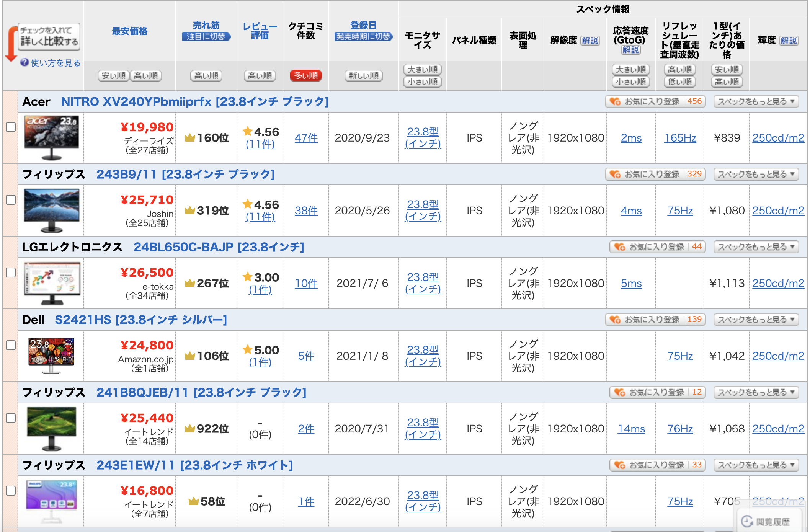This screenshot has height=532, width=810.
Task: Open Philips 241B8QJEB/11 product title link
Action: (201, 392)
